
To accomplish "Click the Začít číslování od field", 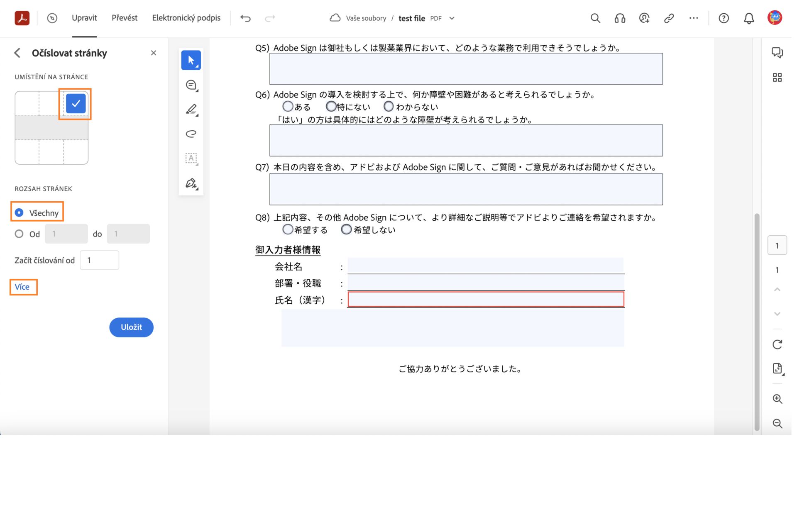I will click(100, 261).
